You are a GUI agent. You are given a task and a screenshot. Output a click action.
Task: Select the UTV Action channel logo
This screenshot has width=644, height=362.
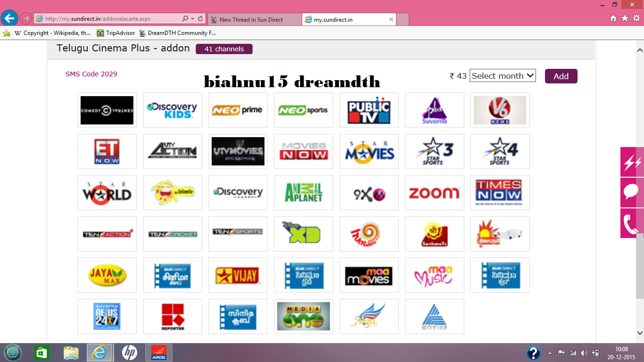(x=173, y=152)
